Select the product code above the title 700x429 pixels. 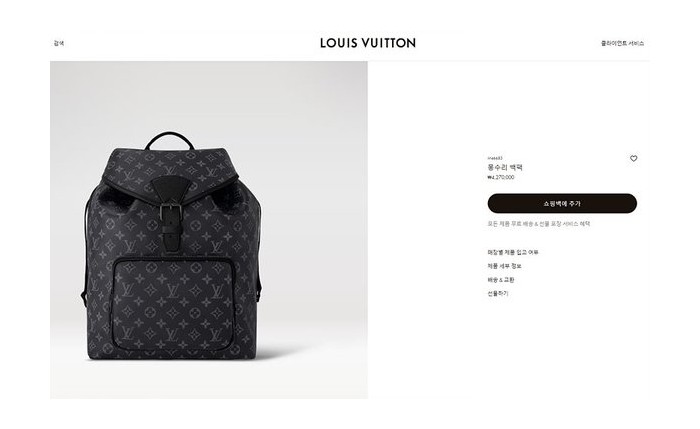click(x=495, y=158)
